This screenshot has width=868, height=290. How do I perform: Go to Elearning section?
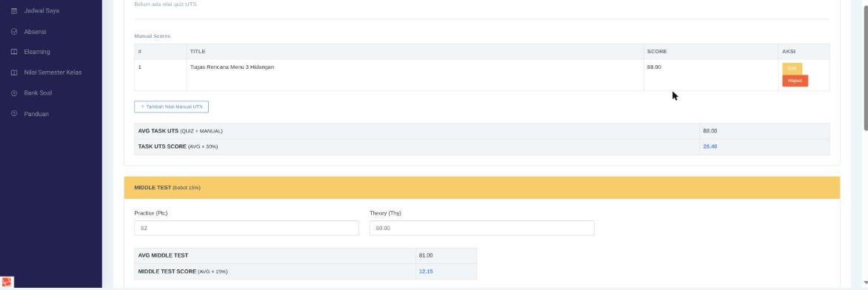pyautogui.click(x=36, y=52)
